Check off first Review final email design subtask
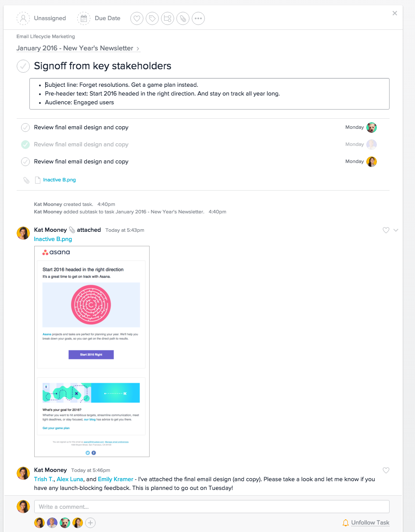 25,128
